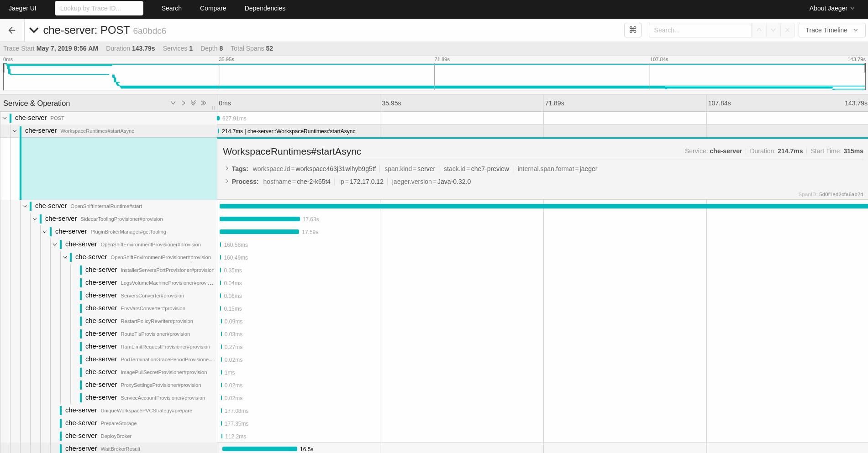The image size is (868, 453).
Task: Expand the Tags section in span details
Action: (x=227, y=169)
